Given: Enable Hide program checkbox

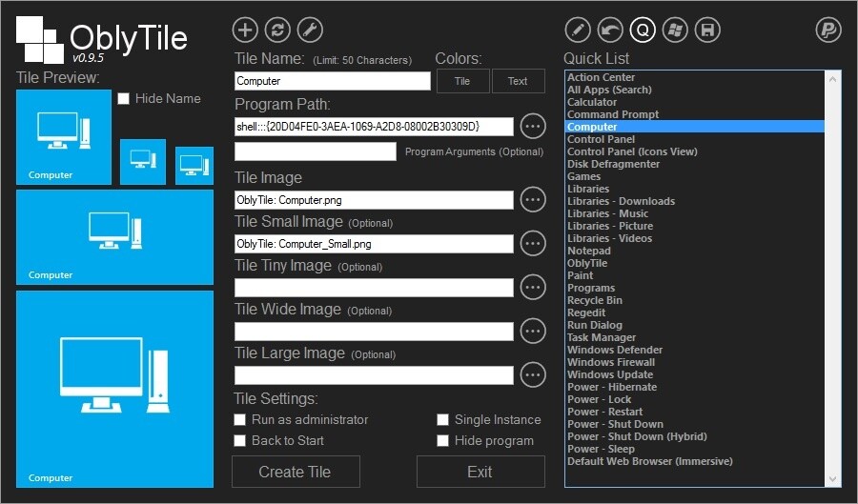Looking at the screenshot, I should [442, 440].
